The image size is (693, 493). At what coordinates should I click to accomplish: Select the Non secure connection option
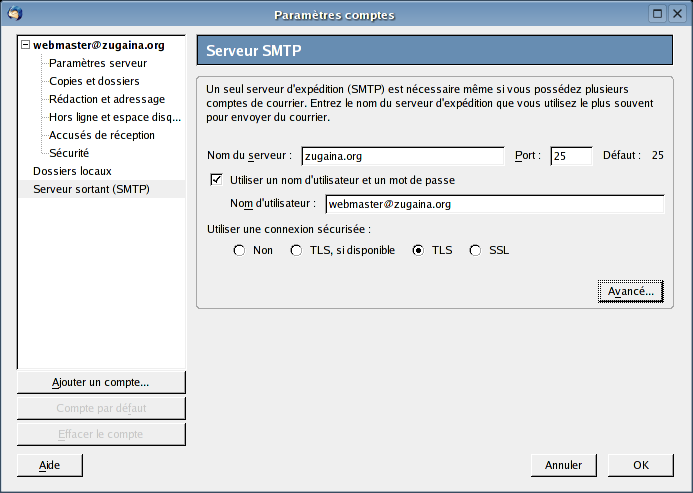(x=239, y=250)
